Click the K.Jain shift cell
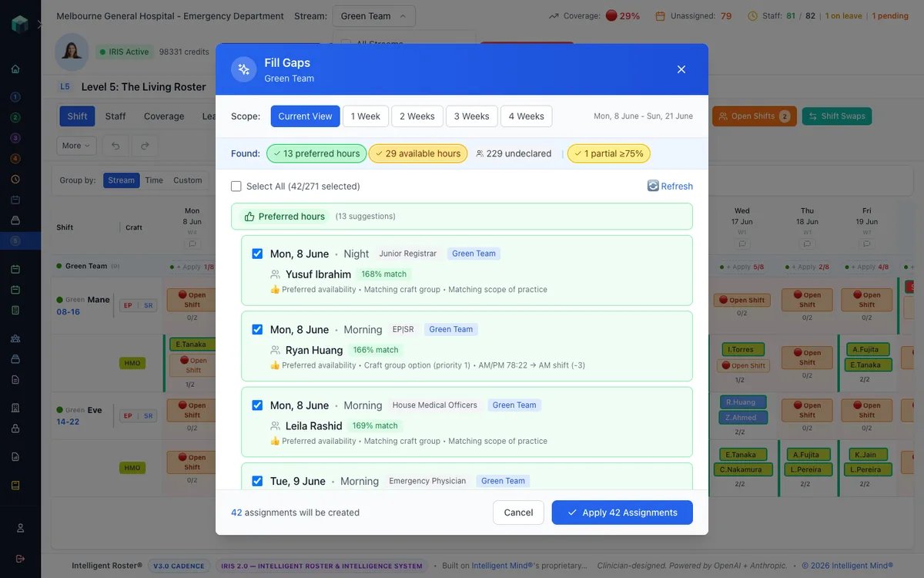The width and height of the screenshot is (924, 578). (x=866, y=455)
